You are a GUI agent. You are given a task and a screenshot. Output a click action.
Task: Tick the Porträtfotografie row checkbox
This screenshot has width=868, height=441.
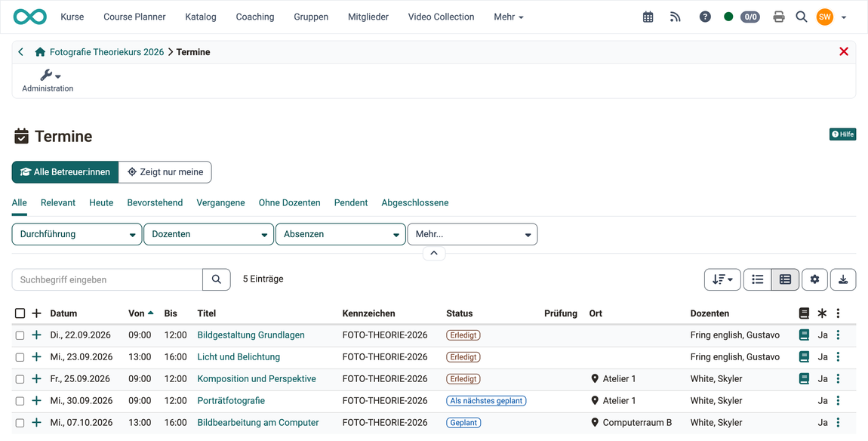click(20, 401)
